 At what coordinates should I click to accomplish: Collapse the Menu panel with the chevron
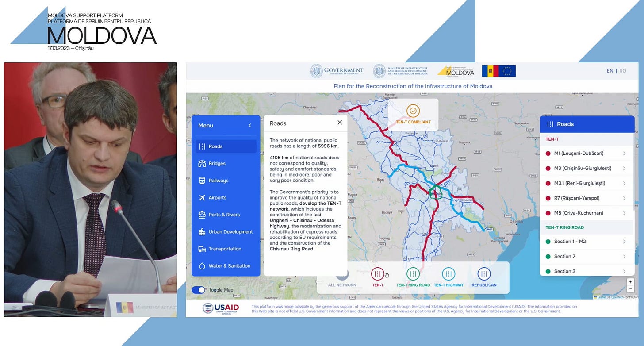tap(250, 126)
